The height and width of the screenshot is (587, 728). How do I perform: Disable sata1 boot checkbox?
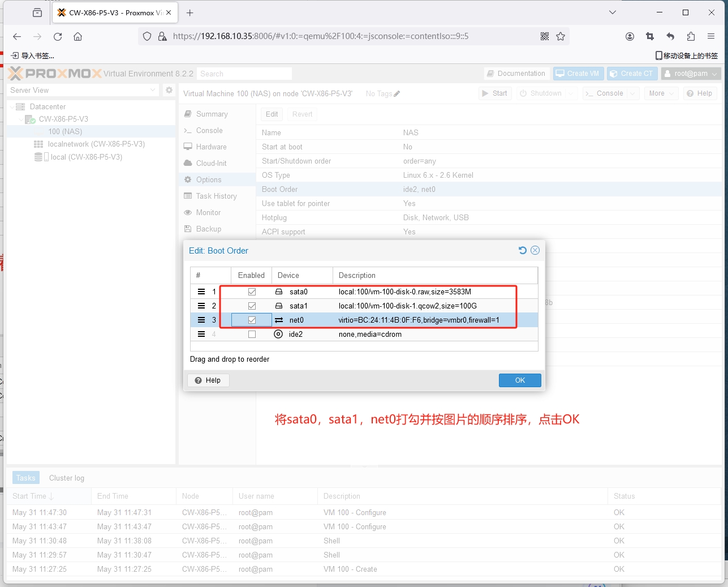pyautogui.click(x=252, y=306)
